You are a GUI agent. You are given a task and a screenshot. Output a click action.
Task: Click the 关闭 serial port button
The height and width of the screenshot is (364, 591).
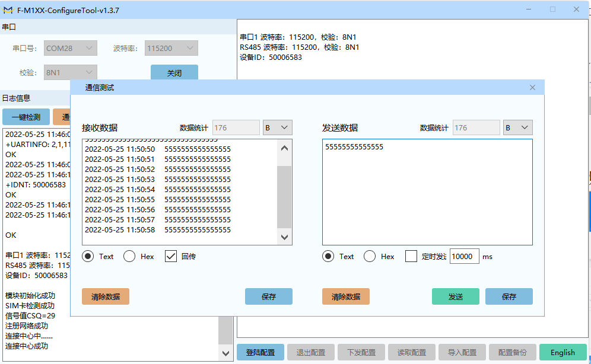point(174,72)
